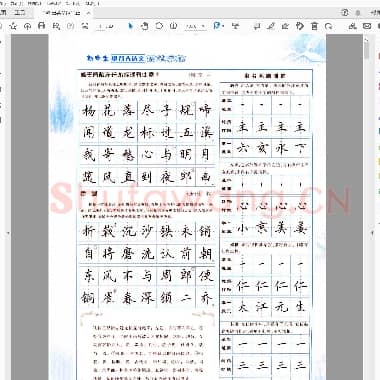Select the open document tab
380x380 pixels.
point(63,13)
